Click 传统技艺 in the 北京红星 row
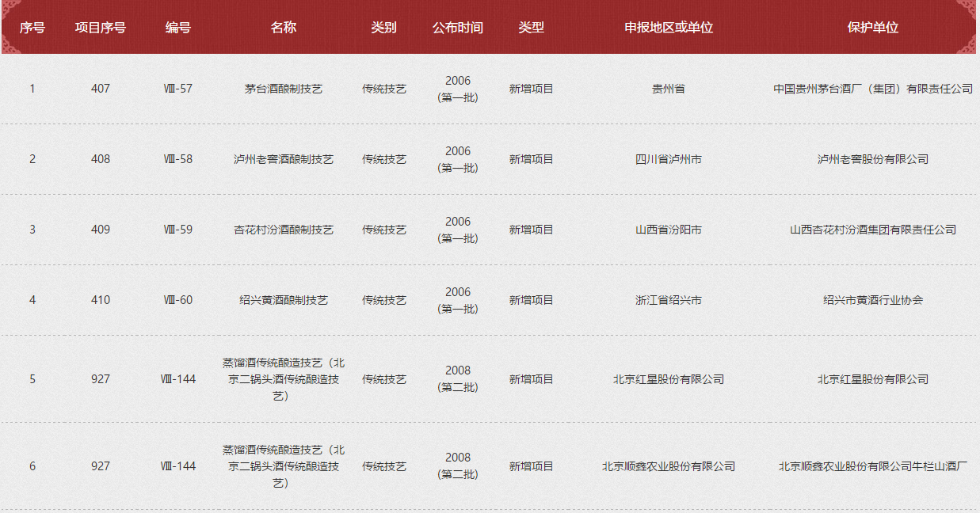980x513 pixels. click(384, 379)
